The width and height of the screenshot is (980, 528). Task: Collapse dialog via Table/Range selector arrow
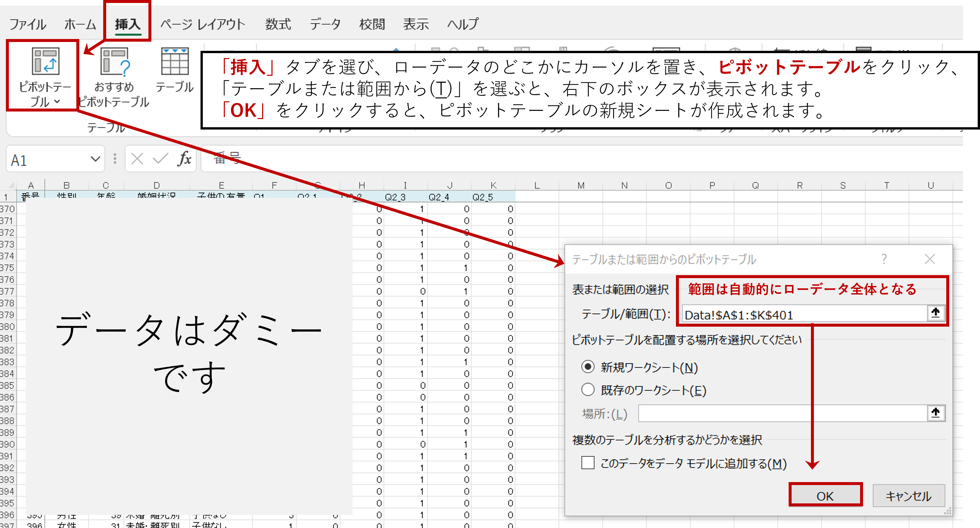tap(935, 313)
